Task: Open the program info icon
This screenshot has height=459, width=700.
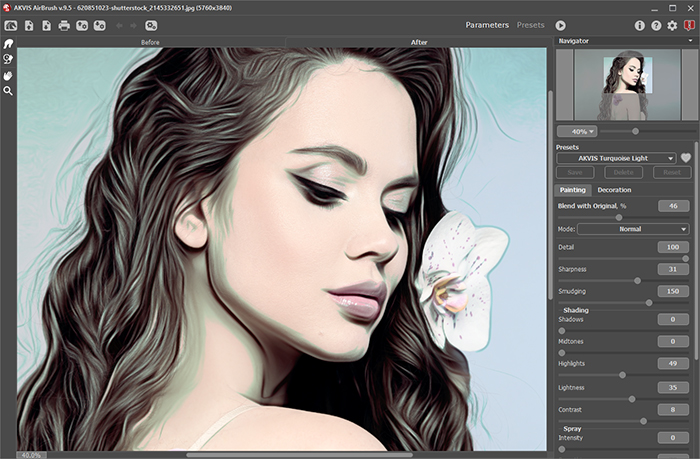Action: tap(640, 24)
